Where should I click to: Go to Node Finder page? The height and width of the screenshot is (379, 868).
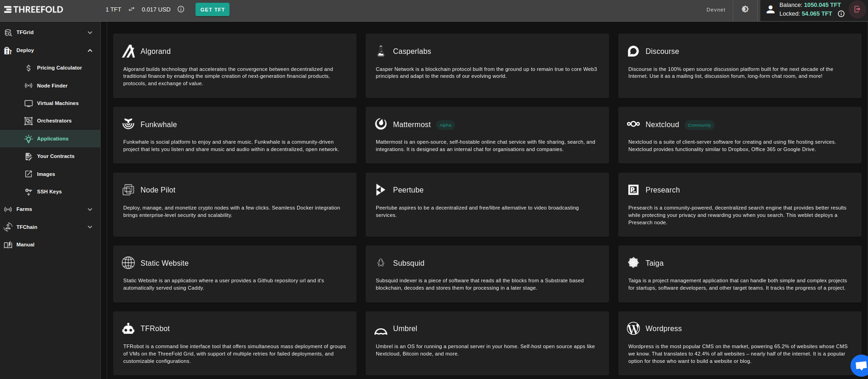[52, 86]
